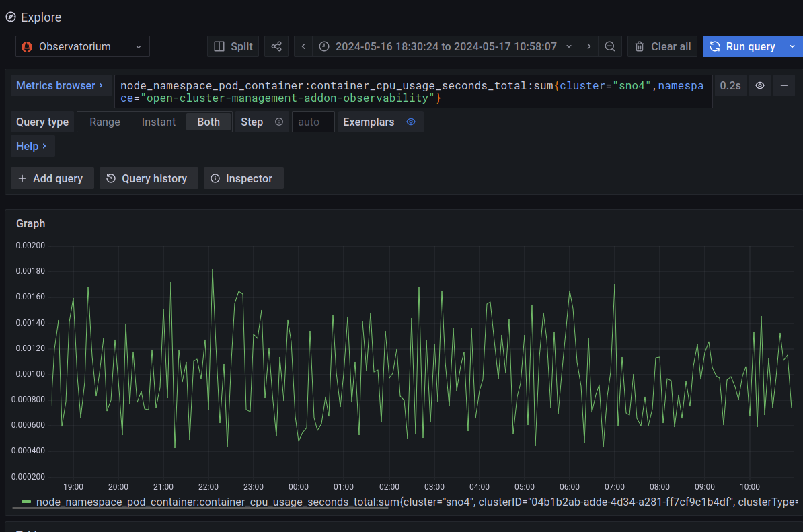Toggle query visibility eye icon
Image resolution: width=803 pixels, height=532 pixels.
coord(760,85)
